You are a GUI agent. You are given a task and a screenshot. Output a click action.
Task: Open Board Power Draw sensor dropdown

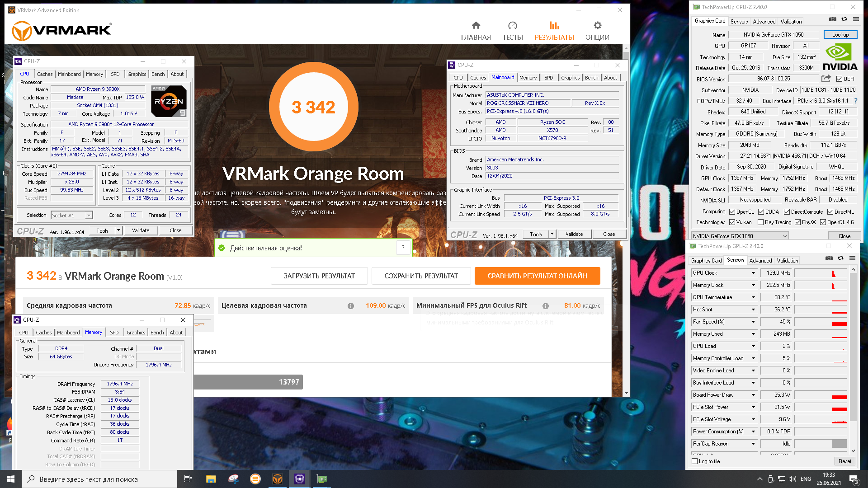pyautogui.click(x=753, y=395)
